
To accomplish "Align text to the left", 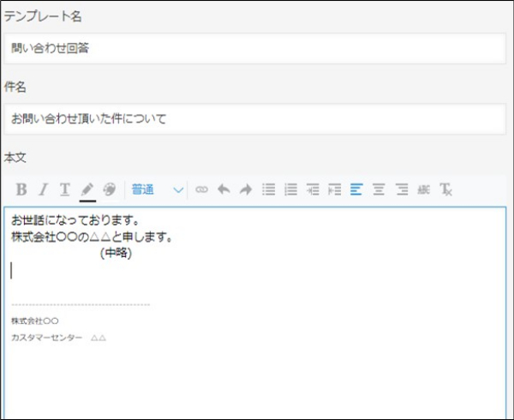I will point(356,189).
